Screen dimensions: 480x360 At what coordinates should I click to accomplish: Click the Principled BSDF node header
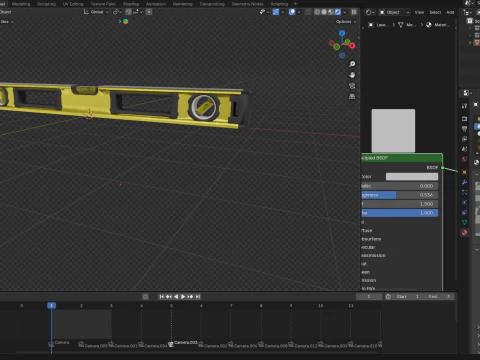click(402, 158)
